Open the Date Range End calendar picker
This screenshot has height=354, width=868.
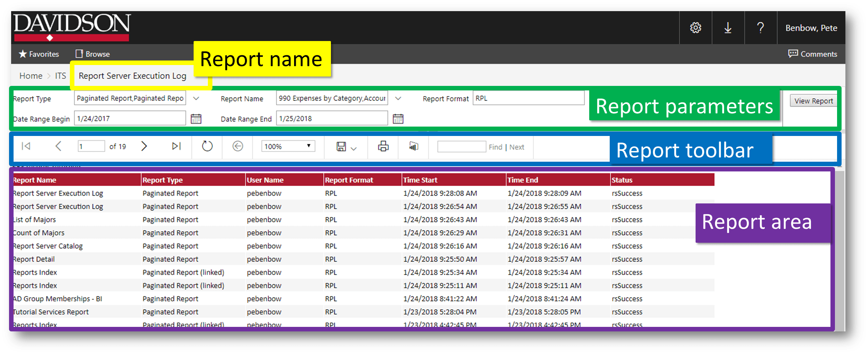point(398,119)
